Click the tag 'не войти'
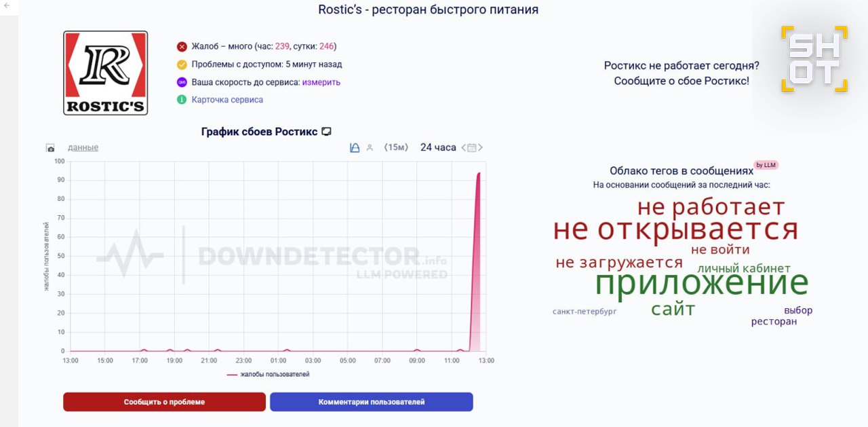This screenshot has height=427, width=868. pos(720,249)
